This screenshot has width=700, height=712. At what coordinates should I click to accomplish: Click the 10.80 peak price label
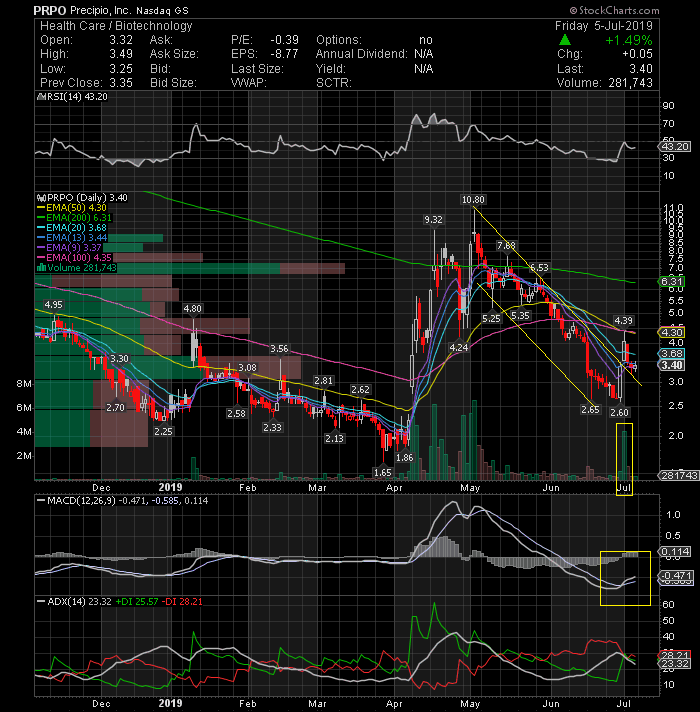(x=473, y=200)
